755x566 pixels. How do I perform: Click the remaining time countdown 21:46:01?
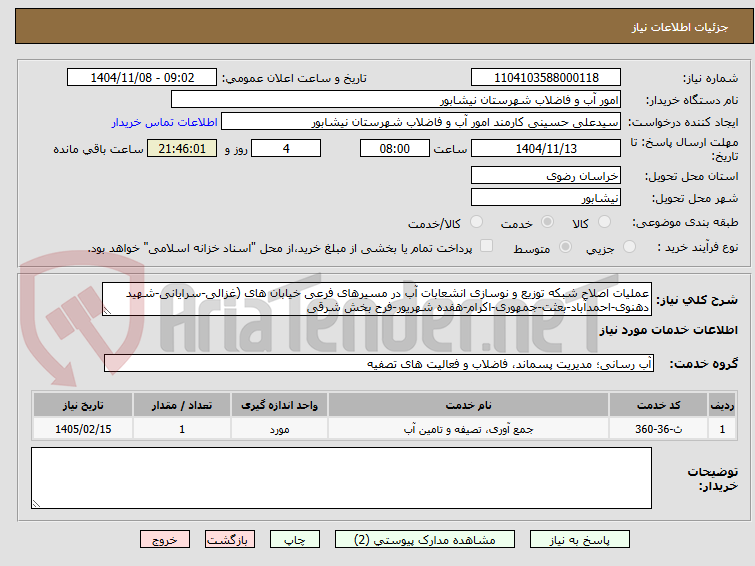tap(182, 148)
